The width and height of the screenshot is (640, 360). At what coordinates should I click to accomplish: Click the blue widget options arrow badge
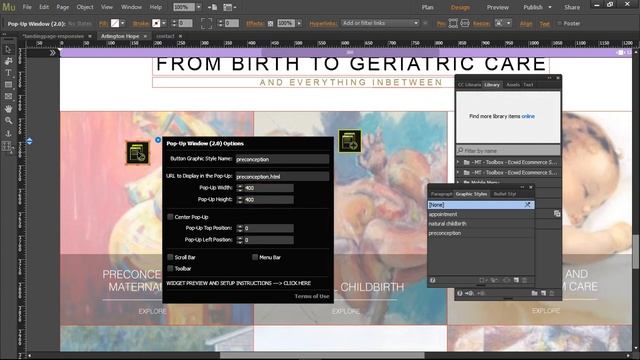158,140
